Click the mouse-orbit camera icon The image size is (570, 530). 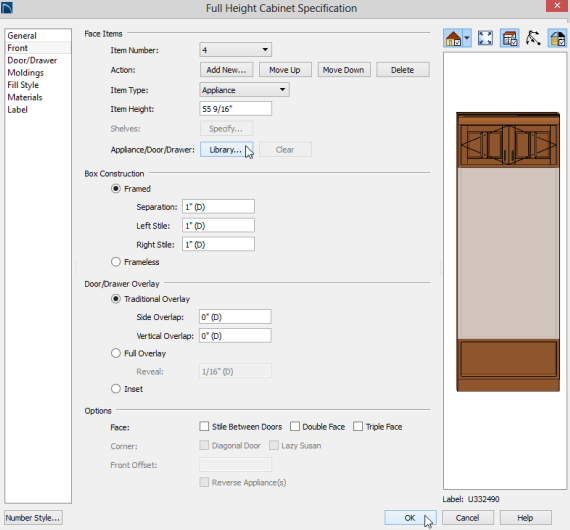point(533,38)
